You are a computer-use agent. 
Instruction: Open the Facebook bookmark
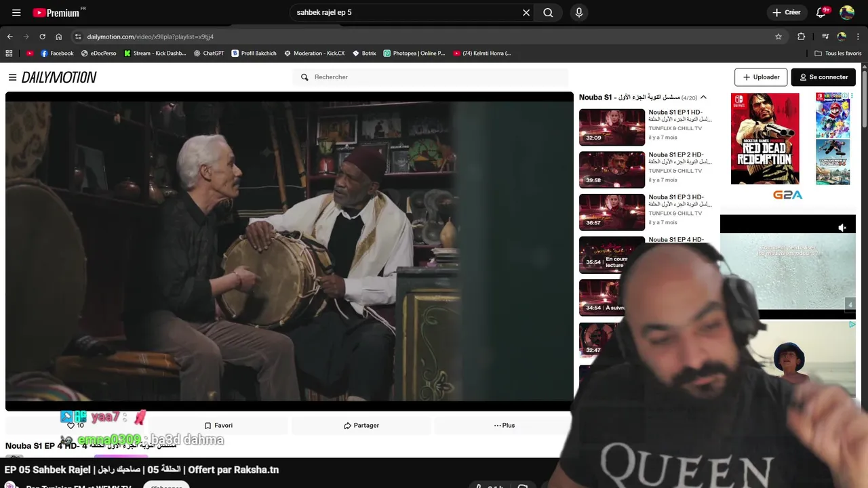click(x=57, y=53)
